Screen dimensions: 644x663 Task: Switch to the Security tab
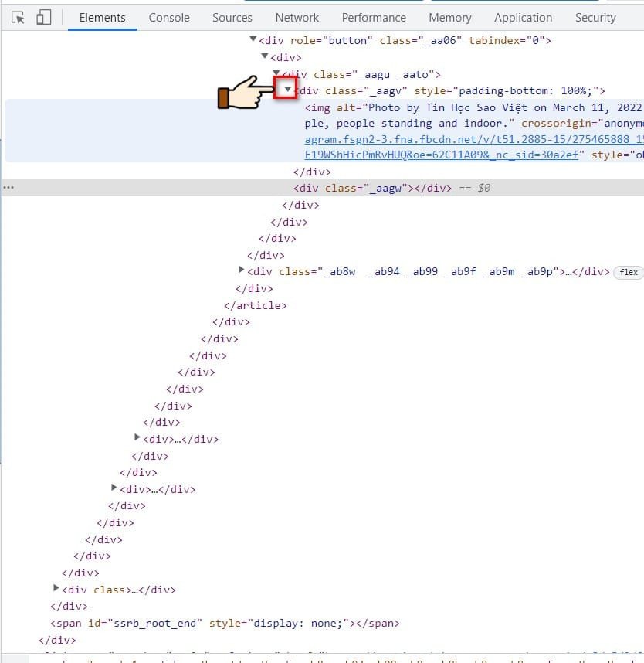[x=595, y=17]
